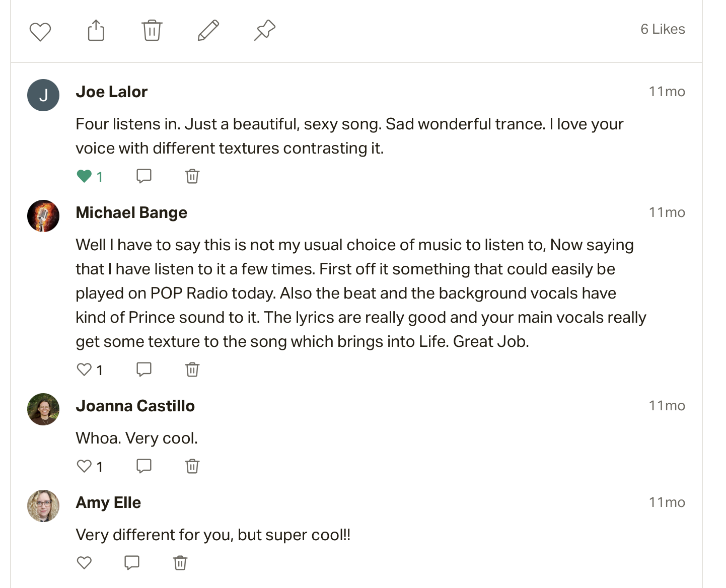Reply to Joanna Castillo's comment

144,466
